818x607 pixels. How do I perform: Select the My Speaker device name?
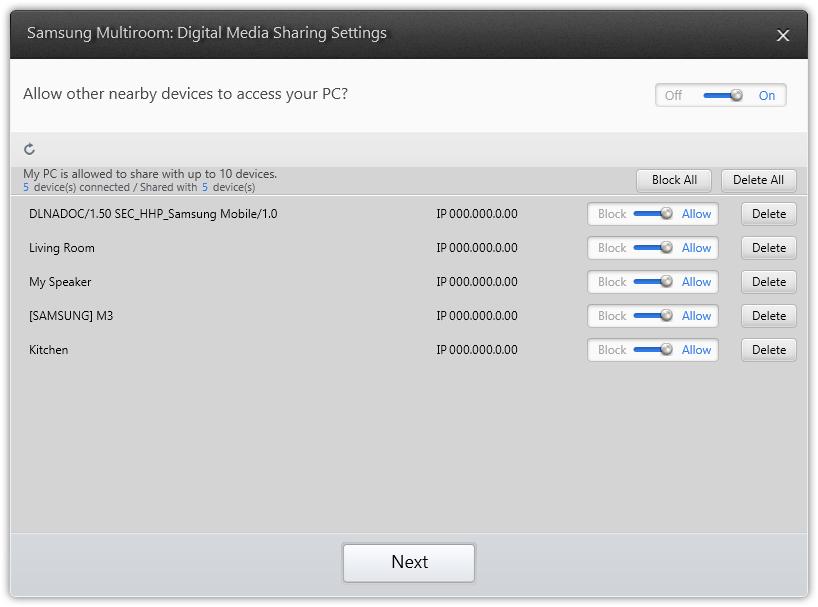click(x=60, y=282)
